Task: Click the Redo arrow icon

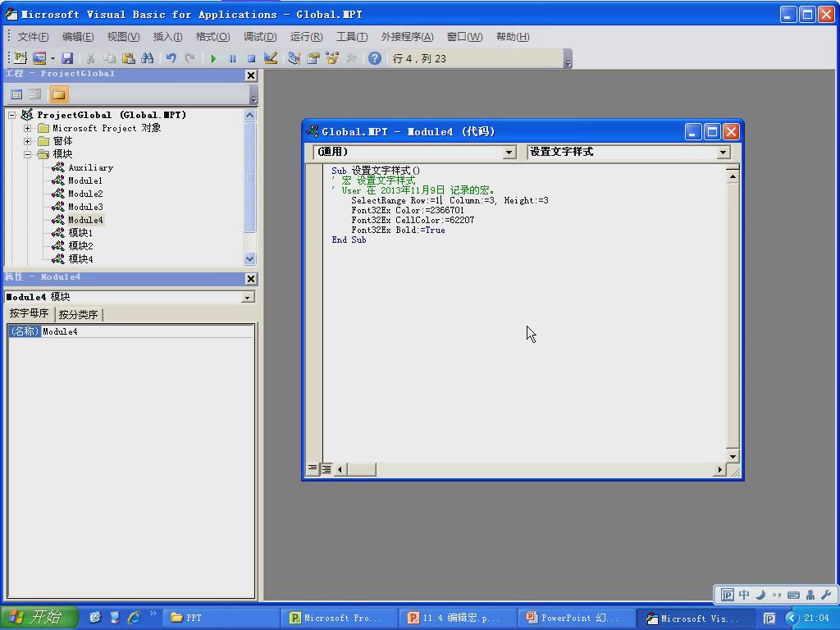Action: (189, 58)
